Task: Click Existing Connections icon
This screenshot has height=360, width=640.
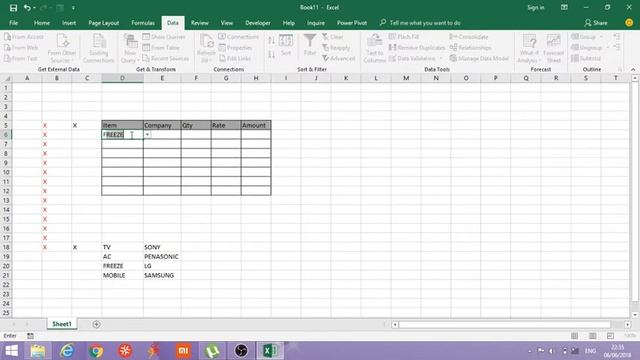Action: tap(98, 48)
